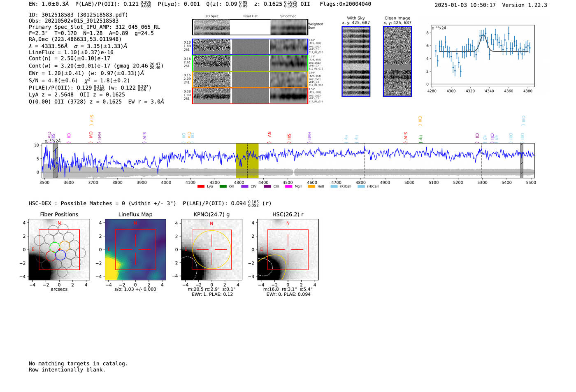Select the red-bordered smoothed fiber cutout
576x392 pixels.
(288, 95)
